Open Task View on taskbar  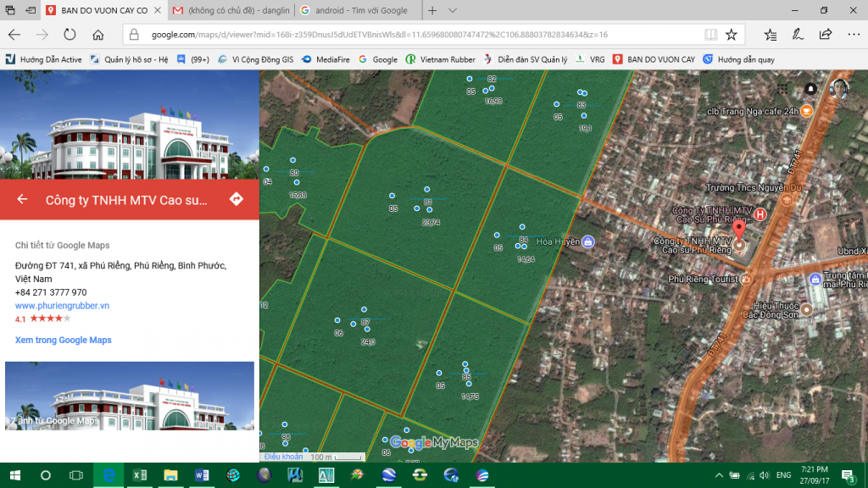(x=76, y=475)
